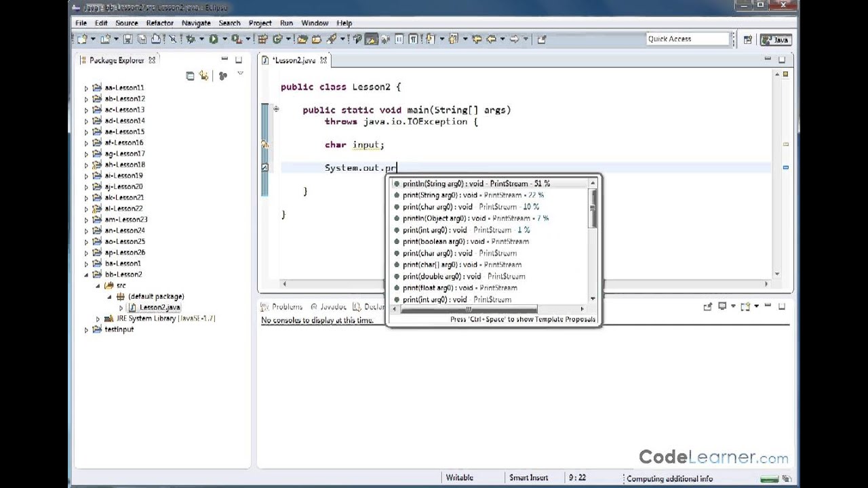Viewport: 868px width, 488px height.
Task: Expand the aa-Lesson11 project
Action: tap(86, 88)
